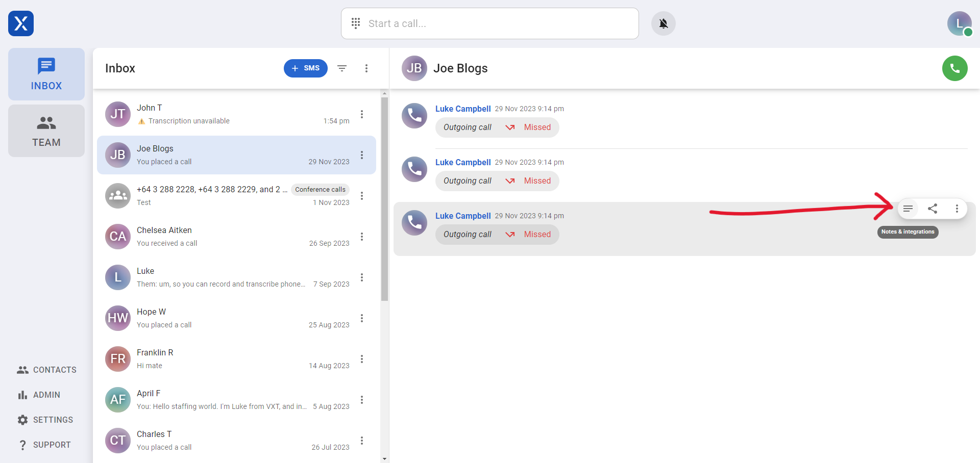The image size is (980, 463).
Task: Expand more options on hovered call entry
Action: [x=957, y=209]
